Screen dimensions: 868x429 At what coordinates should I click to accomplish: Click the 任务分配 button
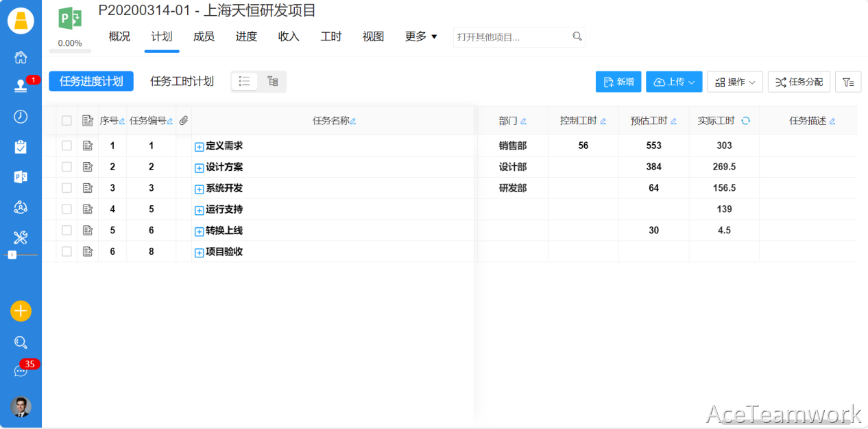(799, 82)
